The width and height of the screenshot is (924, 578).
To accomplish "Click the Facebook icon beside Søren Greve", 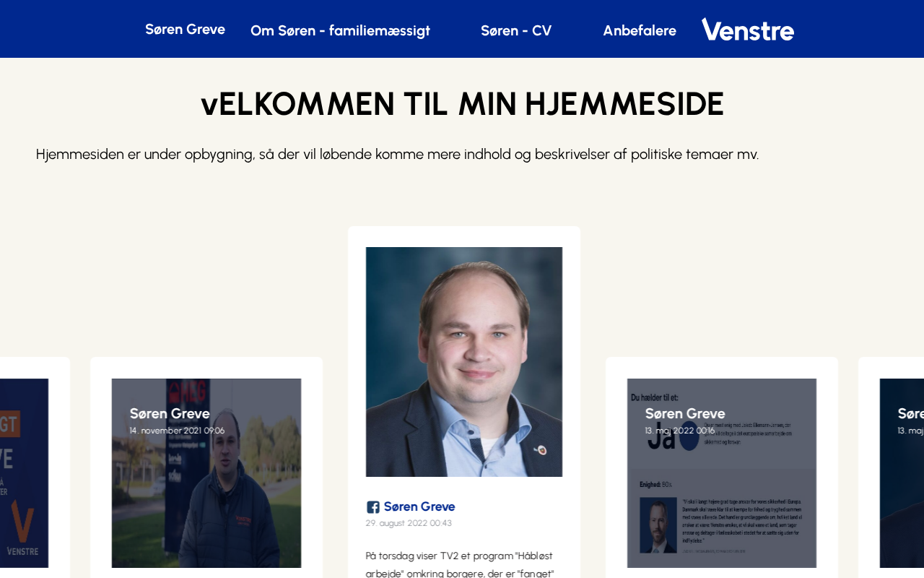I will click(373, 507).
